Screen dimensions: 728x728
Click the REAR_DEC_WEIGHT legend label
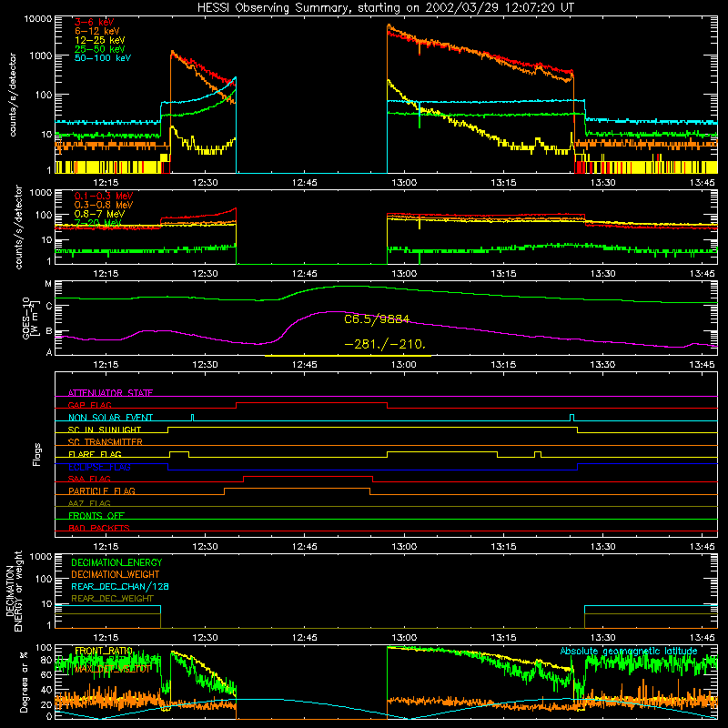click(112, 599)
